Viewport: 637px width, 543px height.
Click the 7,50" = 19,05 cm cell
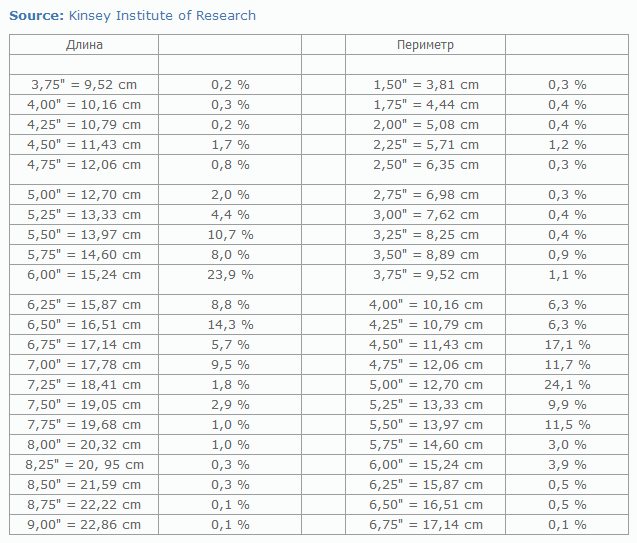click(84, 404)
